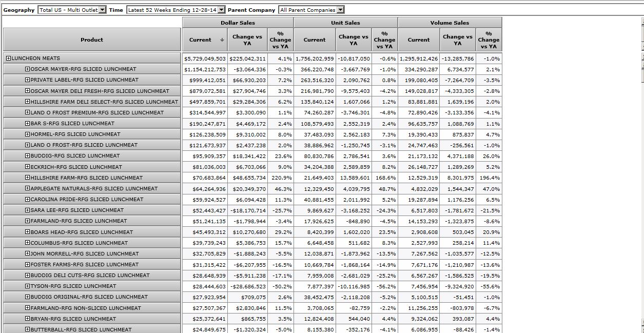Click Dollar Sales Change vs YA header

click(x=249, y=40)
